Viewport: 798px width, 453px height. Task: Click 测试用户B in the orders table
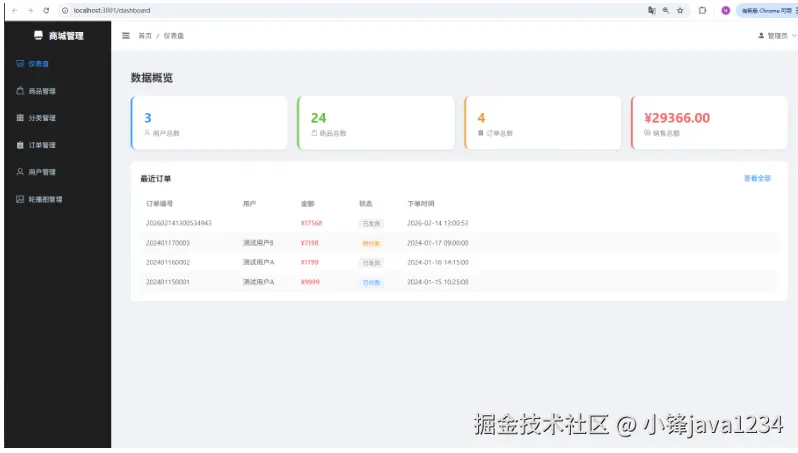click(258, 243)
